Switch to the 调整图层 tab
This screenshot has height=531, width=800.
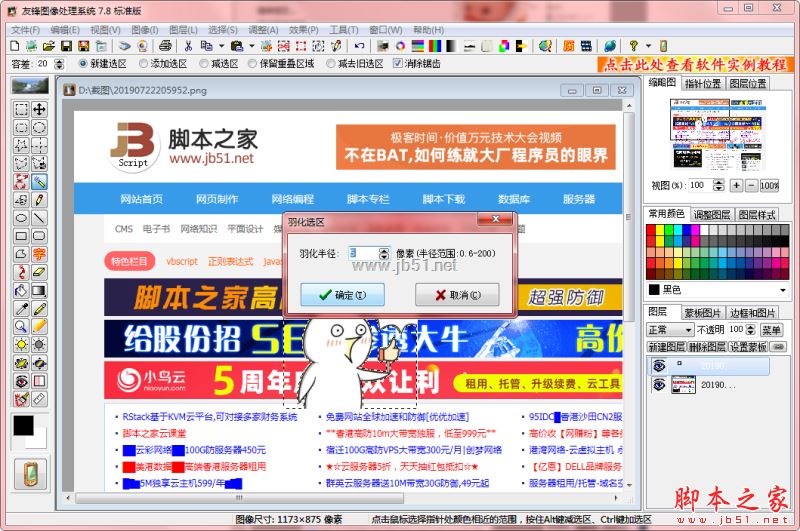pyautogui.click(x=712, y=215)
